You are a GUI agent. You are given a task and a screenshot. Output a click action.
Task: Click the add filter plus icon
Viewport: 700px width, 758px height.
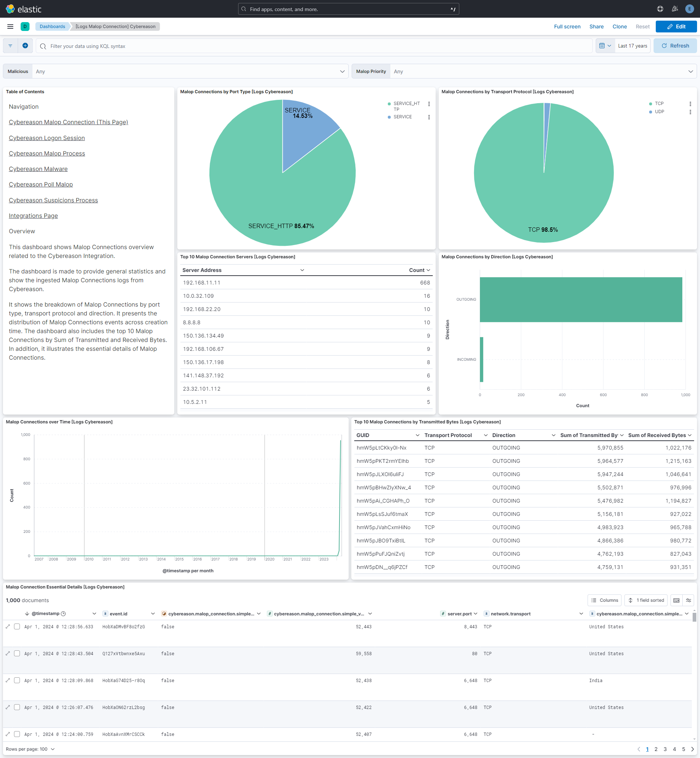(25, 45)
